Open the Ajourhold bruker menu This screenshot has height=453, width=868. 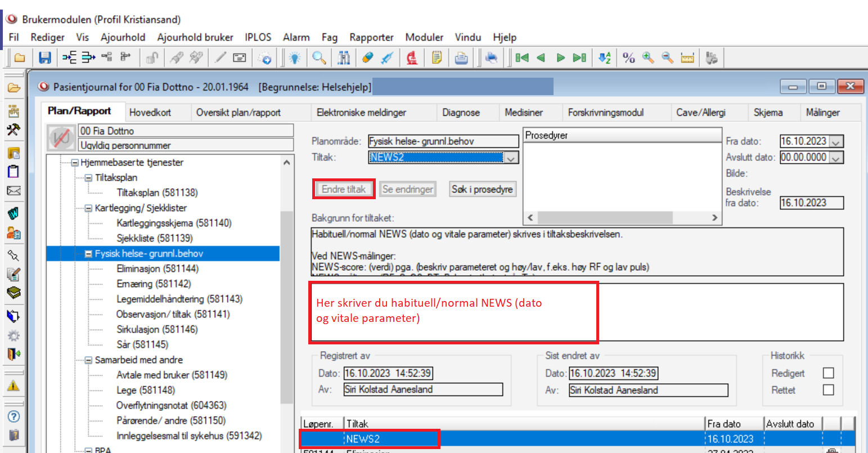(195, 37)
